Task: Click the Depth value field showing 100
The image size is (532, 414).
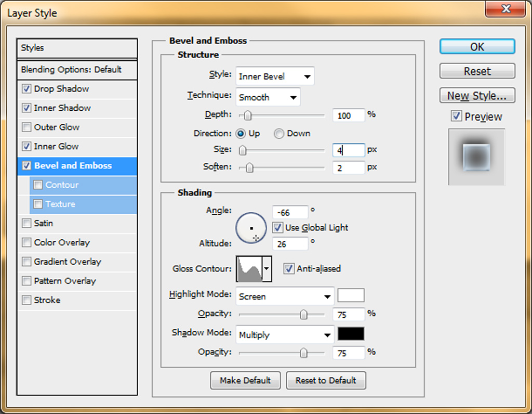Action: point(349,115)
